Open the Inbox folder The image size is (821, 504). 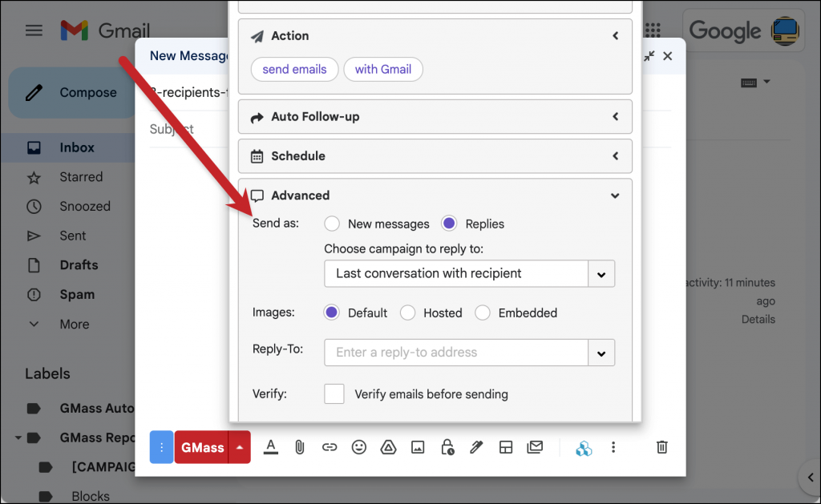76,147
